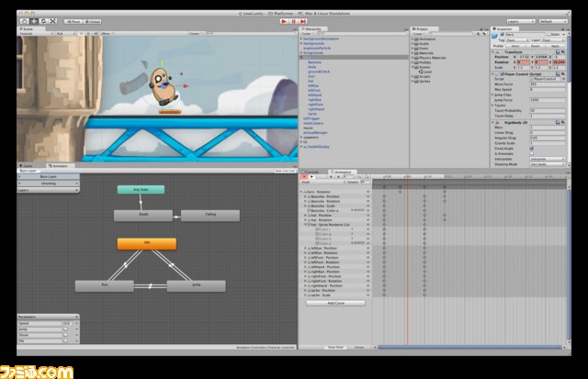The image size is (588, 379).
Task: Expand the Animation folder in the Project panel
Action: [413, 39]
